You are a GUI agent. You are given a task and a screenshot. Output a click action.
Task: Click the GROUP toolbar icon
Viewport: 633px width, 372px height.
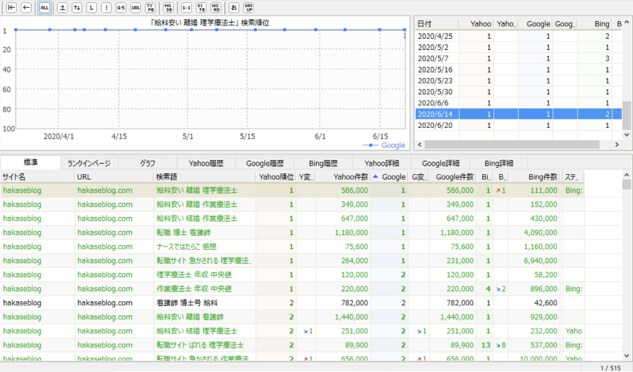[249, 8]
